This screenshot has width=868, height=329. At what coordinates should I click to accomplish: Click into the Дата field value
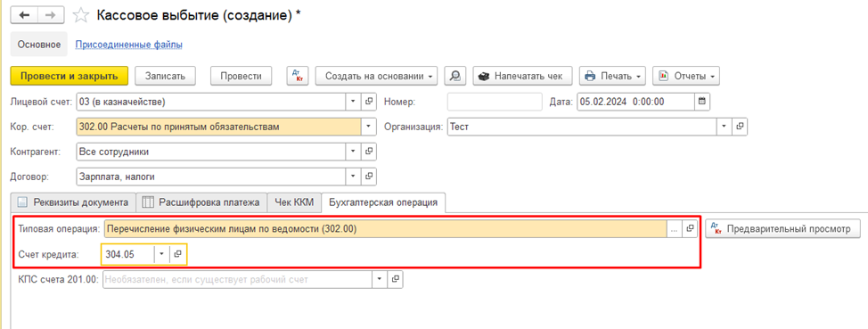[635, 102]
